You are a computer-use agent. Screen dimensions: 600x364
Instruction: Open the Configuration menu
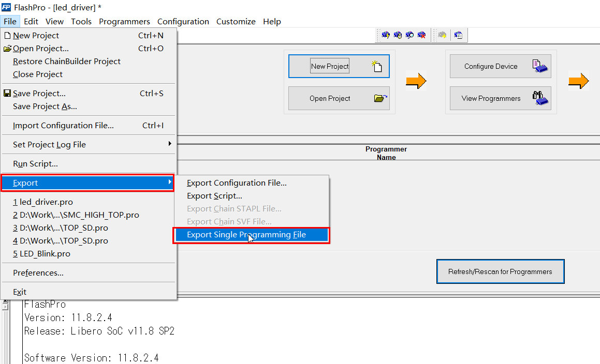(x=183, y=22)
